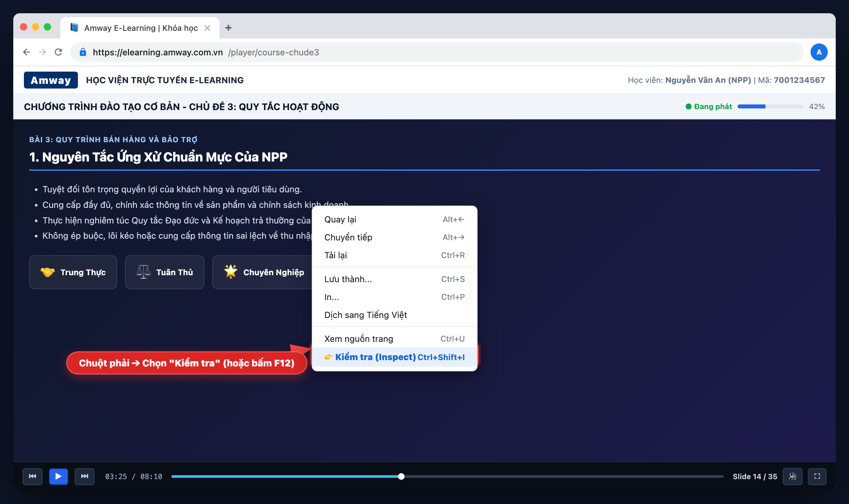Click the bullet starting 'Cung cấp đầy đủ'

click(x=195, y=205)
